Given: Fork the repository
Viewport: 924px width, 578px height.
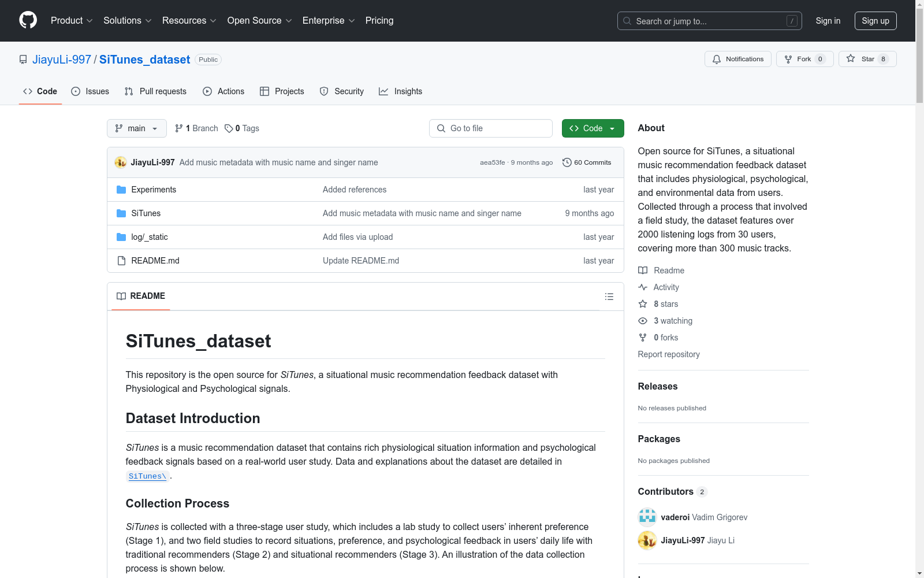Looking at the screenshot, I should (804, 59).
